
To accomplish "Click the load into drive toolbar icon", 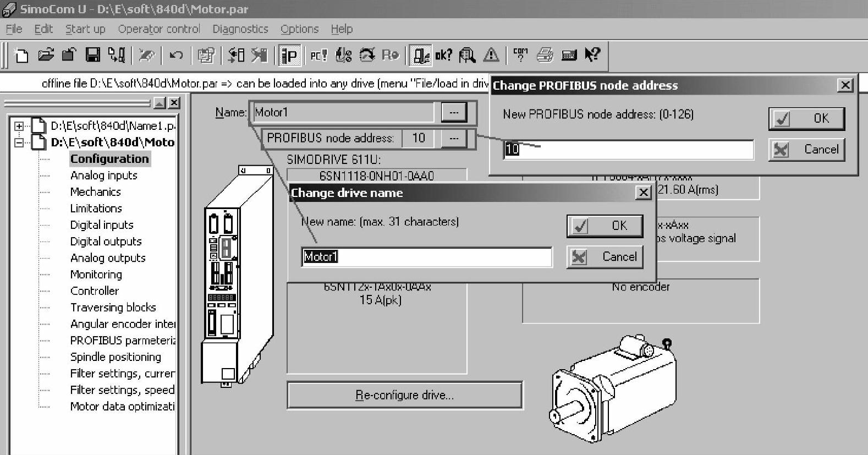I will pos(117,54).
